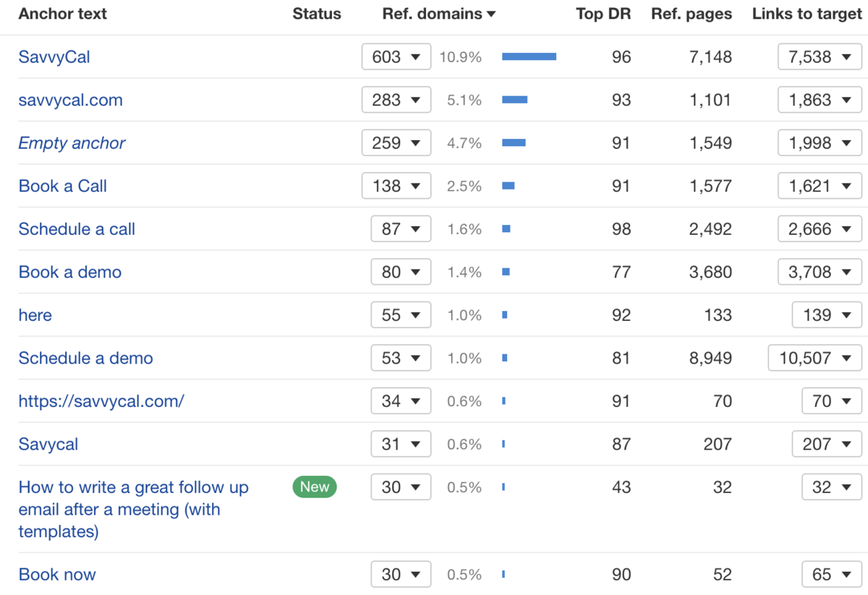
Task: Expand the 3,708 links to target dropdown
Action: pyautogui.click(x=820, y=273)
